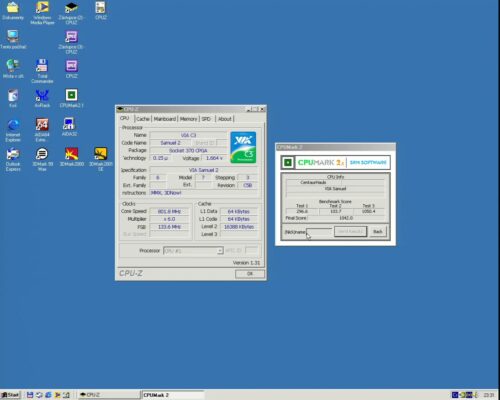Click the Back button in CPUMark 2
Viewport: 500px width, 400px height.
[378, 231]
